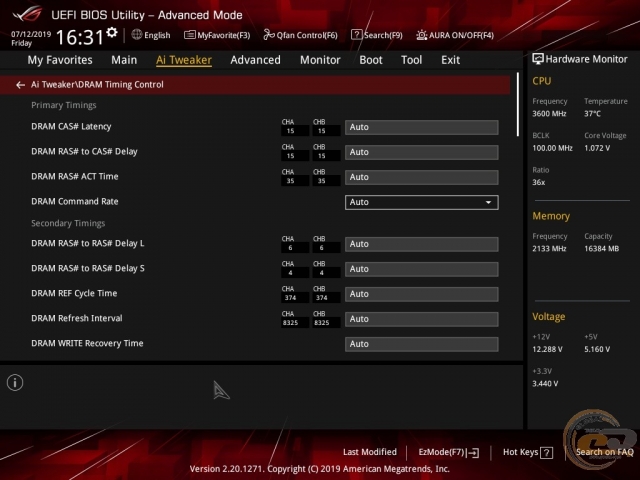640x480 pixels.
Task: Click the ROG logo at top left
Action: tap(27, 14)
